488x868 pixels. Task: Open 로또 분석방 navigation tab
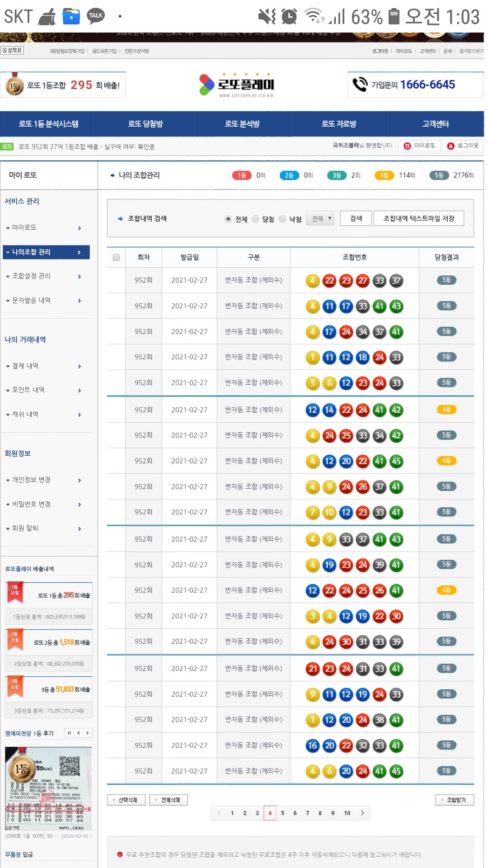coord(242,124)
